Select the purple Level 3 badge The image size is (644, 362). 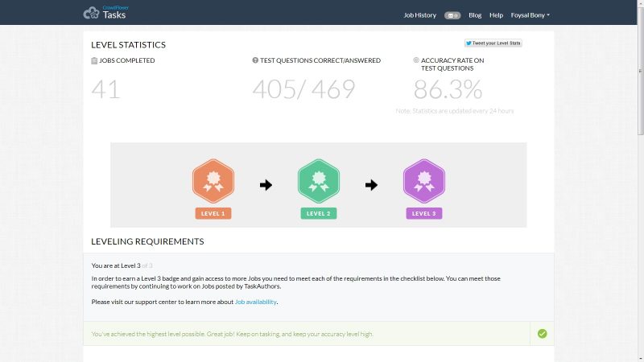[x=424, y=181]
